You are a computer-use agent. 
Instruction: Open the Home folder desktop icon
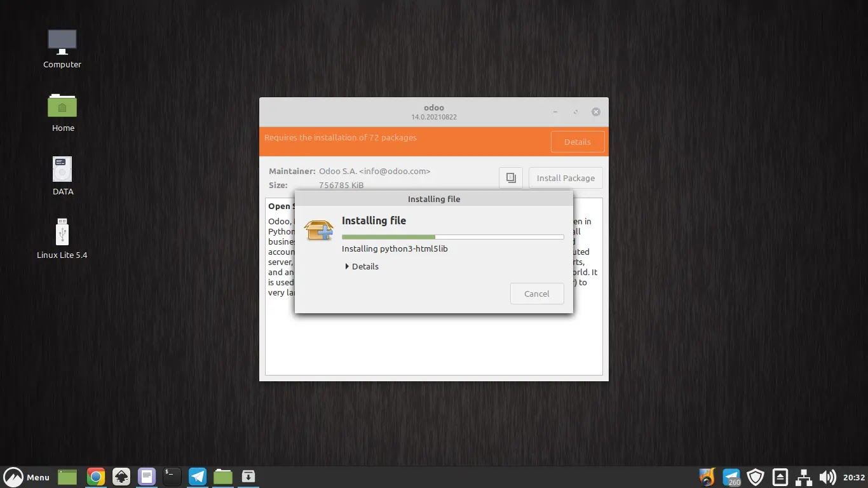click(62, 112)
